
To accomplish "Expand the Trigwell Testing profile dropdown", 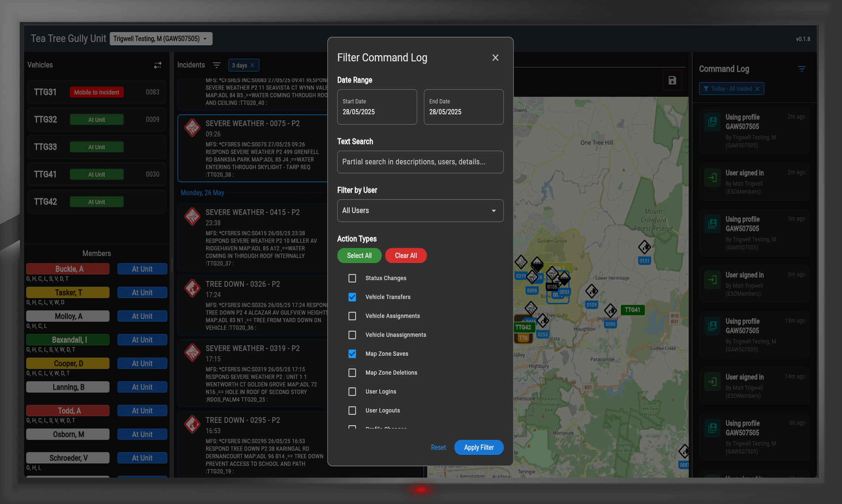I will tap(161, 39).
